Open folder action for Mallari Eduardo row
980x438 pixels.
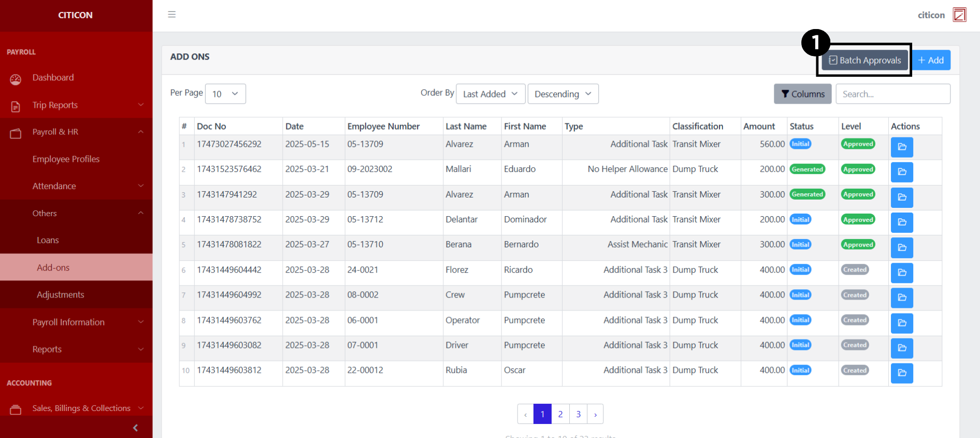click(901, 172)
